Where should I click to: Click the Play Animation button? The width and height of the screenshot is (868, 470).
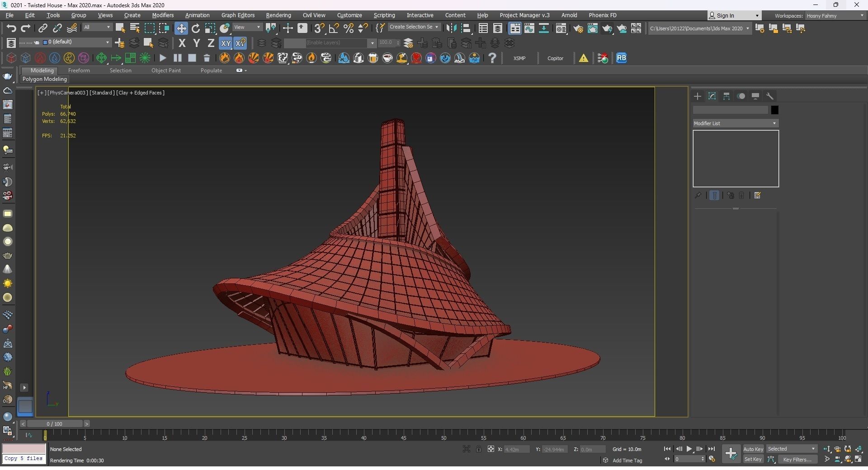tap(689, 449)
